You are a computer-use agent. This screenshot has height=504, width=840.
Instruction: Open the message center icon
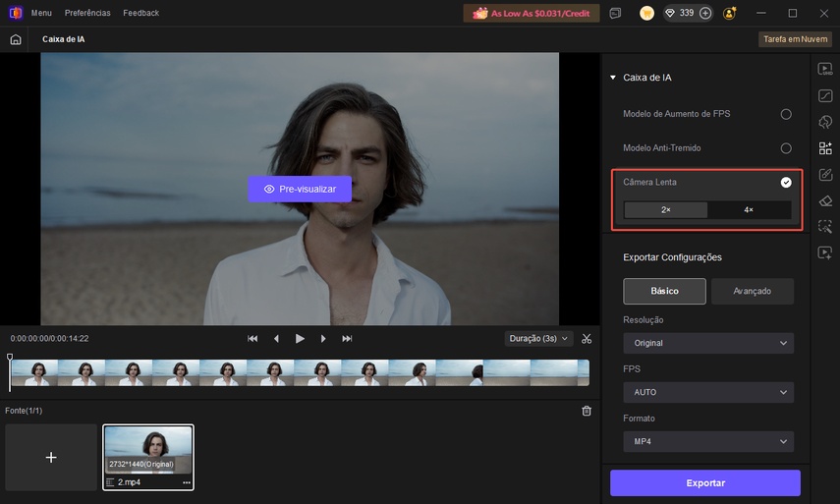616,14
